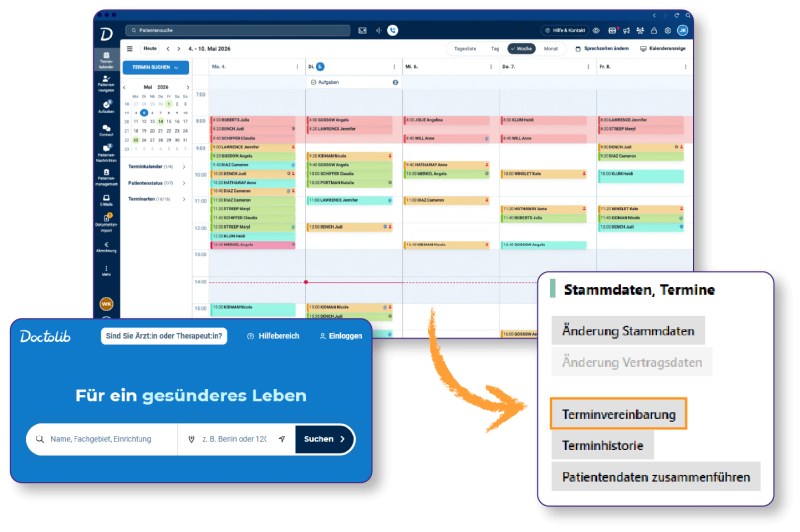Open settings gear in top bar
The height and width of the screenshot is (532, 800).
coord(667,31)
